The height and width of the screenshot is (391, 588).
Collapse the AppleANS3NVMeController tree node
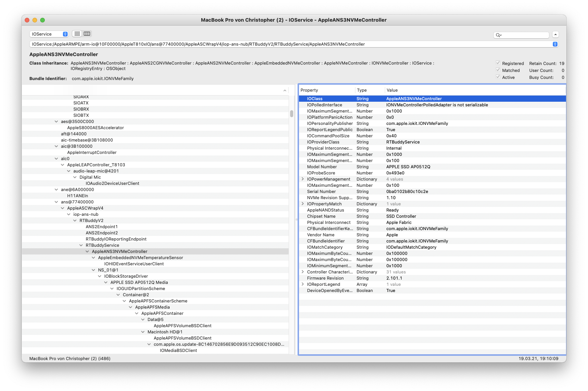click(87, 251)
